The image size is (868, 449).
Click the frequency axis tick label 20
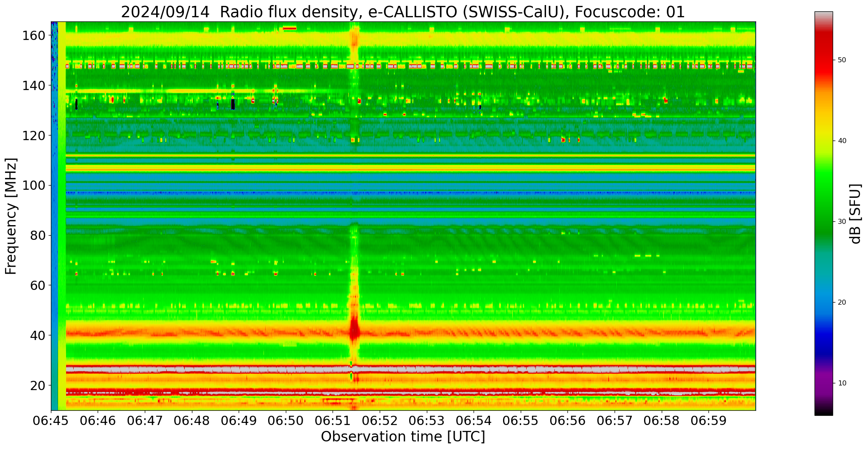click(38, 385)
